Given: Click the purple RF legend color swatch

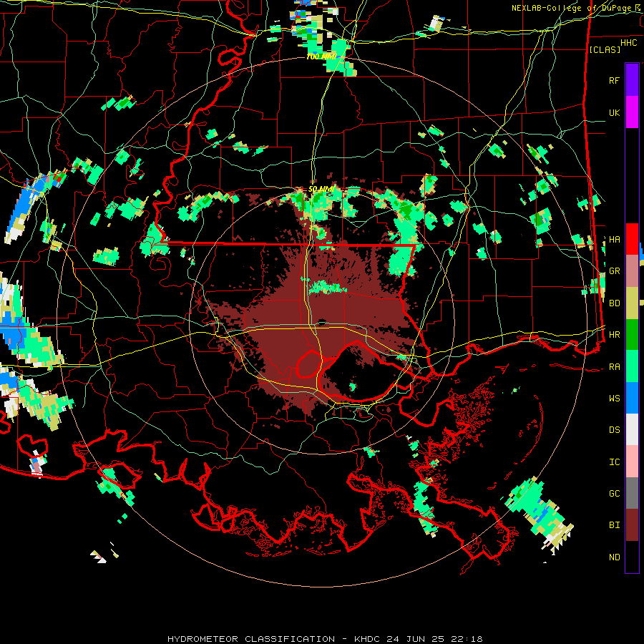Looking at the screenshot, I should pos(632,80).
